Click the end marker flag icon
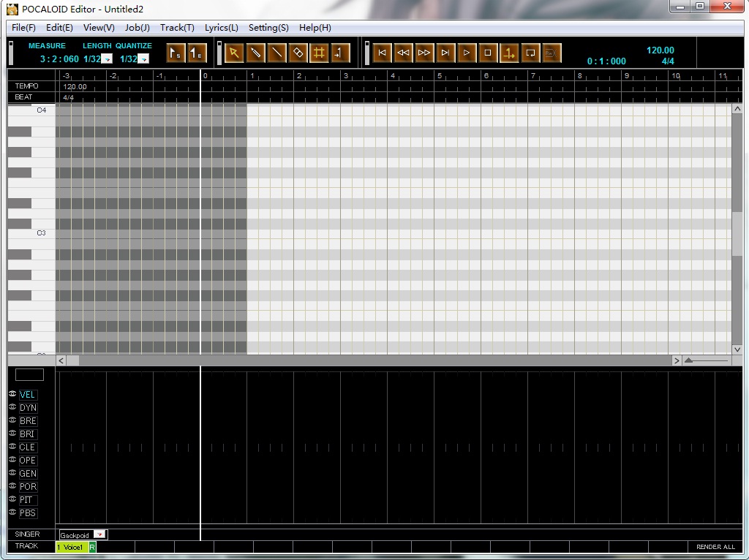This screenshot has width=749, height=560. [197, 53]
